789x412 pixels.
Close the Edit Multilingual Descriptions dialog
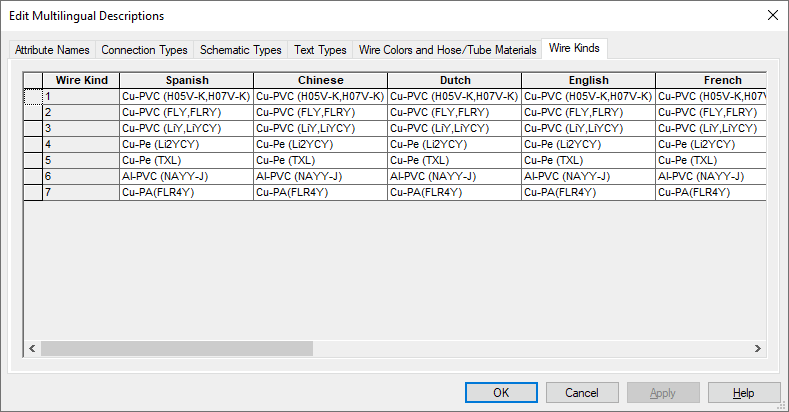pyautogui.click(x=773, y=15)
